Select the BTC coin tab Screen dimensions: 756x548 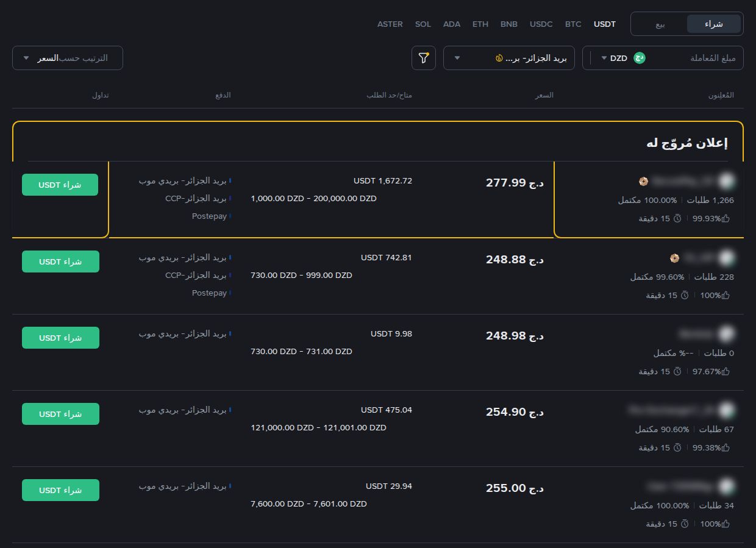pos(573,24)
